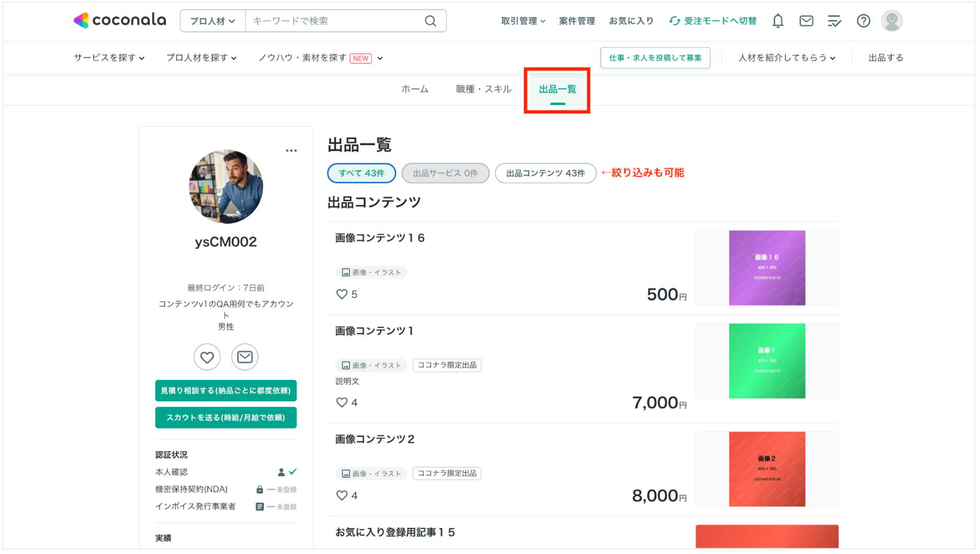980x554 pixels.
Task: Open the profile avatar menu
Action: click(892, 21)
